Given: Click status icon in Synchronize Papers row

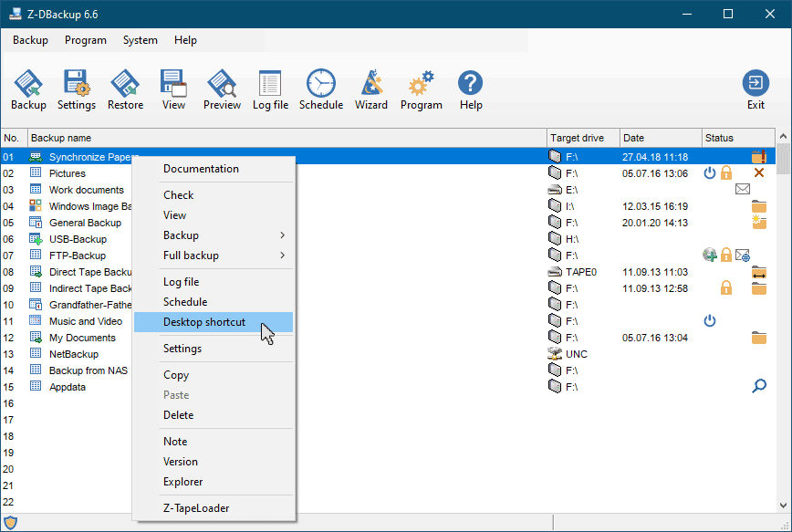Looking at the screenshot, I should (758, 157).
